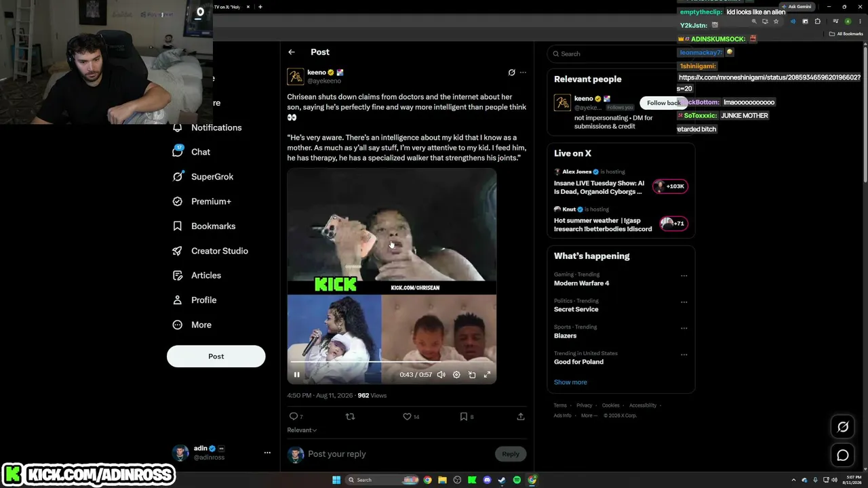868x488 pixels.
Task: Open the Terms footer link
Action: [x=560, y=405]
